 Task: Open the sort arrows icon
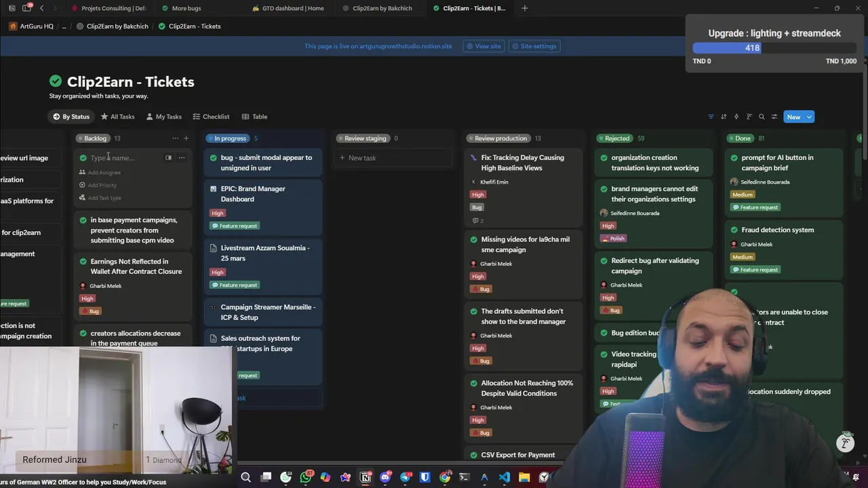click(x=724, y=117)
